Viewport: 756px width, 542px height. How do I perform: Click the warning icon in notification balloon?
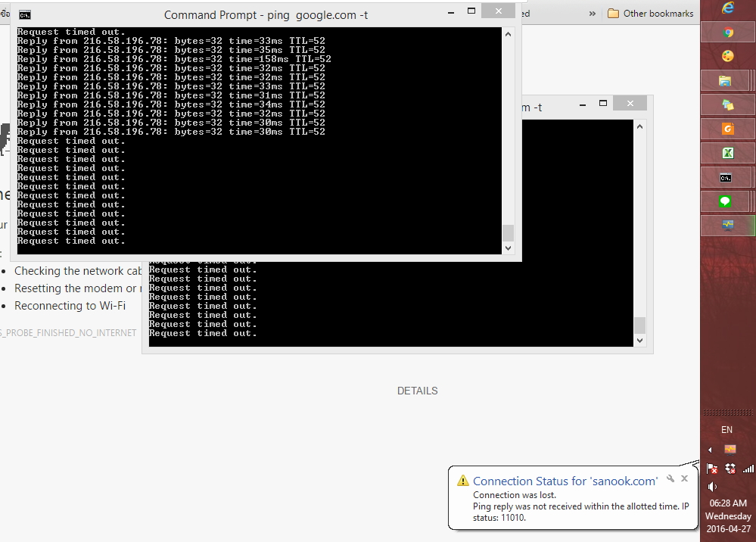462,480
